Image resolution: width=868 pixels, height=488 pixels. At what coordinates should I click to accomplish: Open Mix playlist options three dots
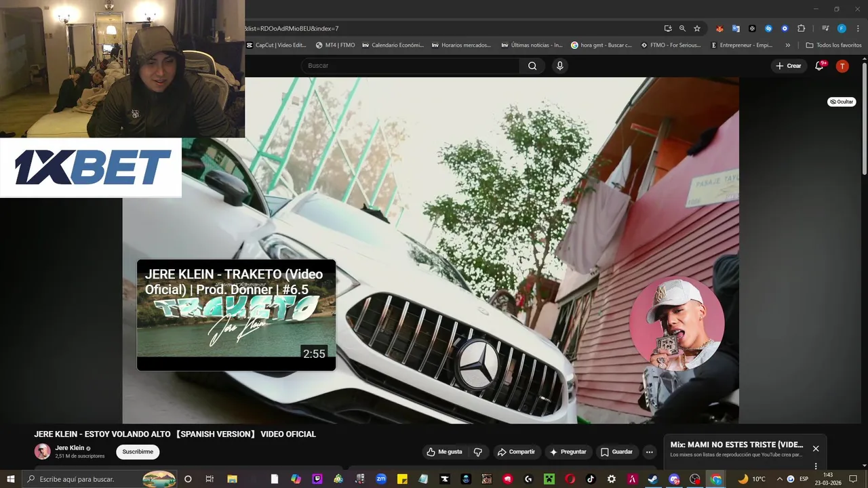[x=816, y=466]
